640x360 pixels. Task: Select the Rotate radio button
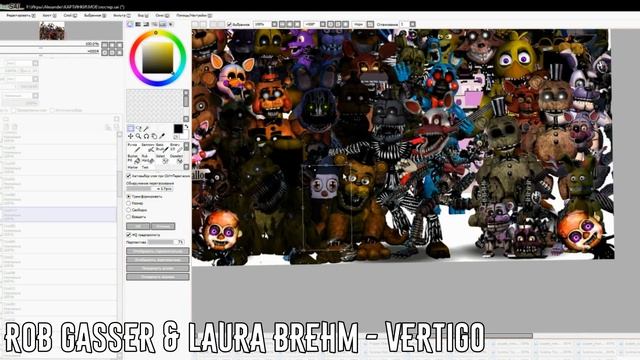(x=129, y=217)
